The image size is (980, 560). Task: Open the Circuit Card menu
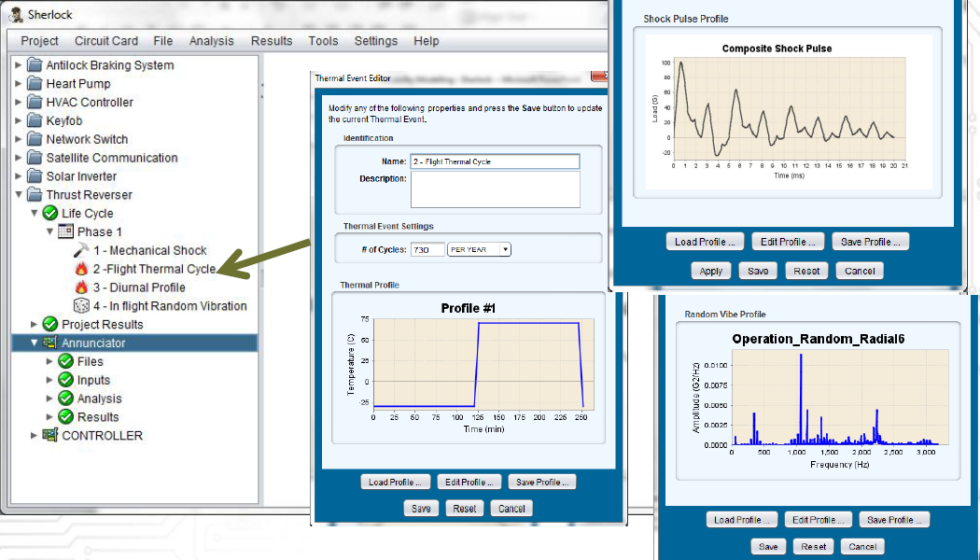tap(106, 41)
